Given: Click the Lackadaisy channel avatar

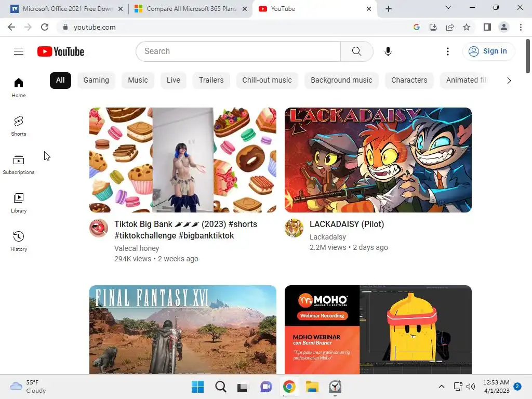Looking at the screenshot, I should click(x=294, y=228).
